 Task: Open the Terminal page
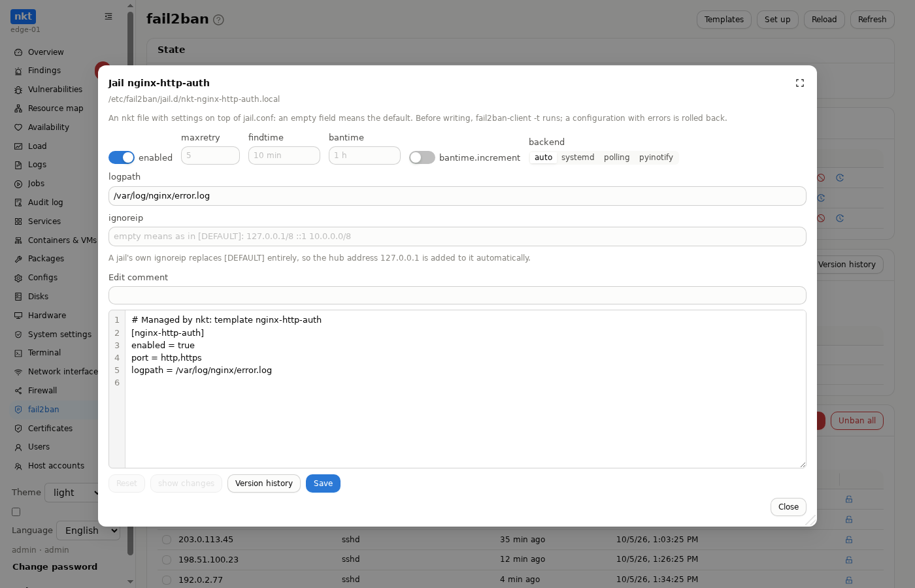click(44, 353)
